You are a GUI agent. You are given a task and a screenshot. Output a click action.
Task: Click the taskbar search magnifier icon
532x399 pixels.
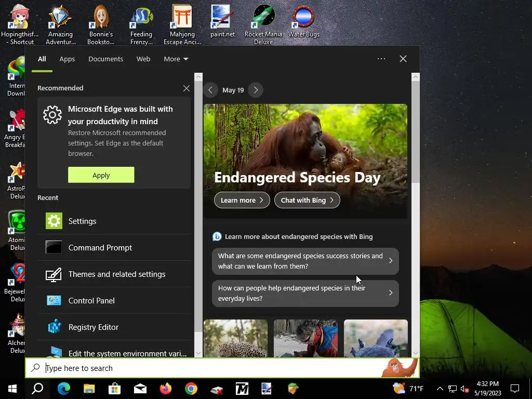[37, 389]
